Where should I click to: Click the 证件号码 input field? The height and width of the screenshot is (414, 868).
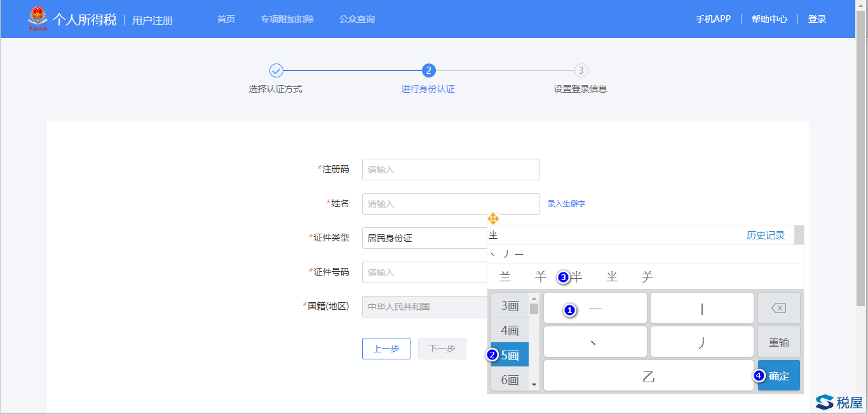[x=424, y=272]
